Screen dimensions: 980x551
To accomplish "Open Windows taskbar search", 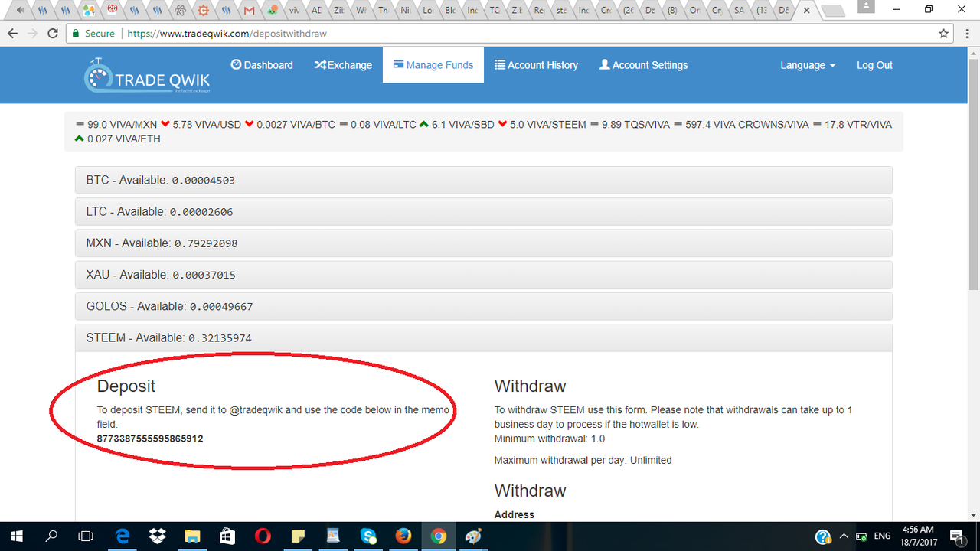I will pyautogui.click(x=52, y=536).
